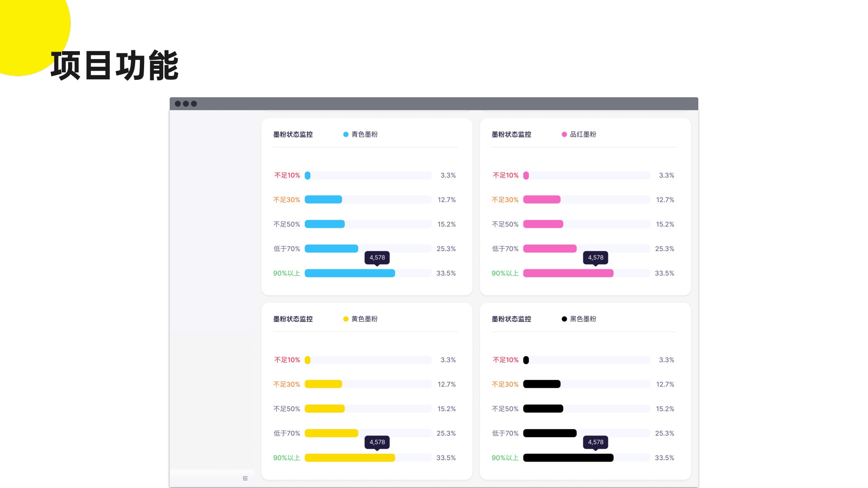868x488 pixels.
Task: Click 不足10% label in cyan toner panel
Action: pos(287,175)
